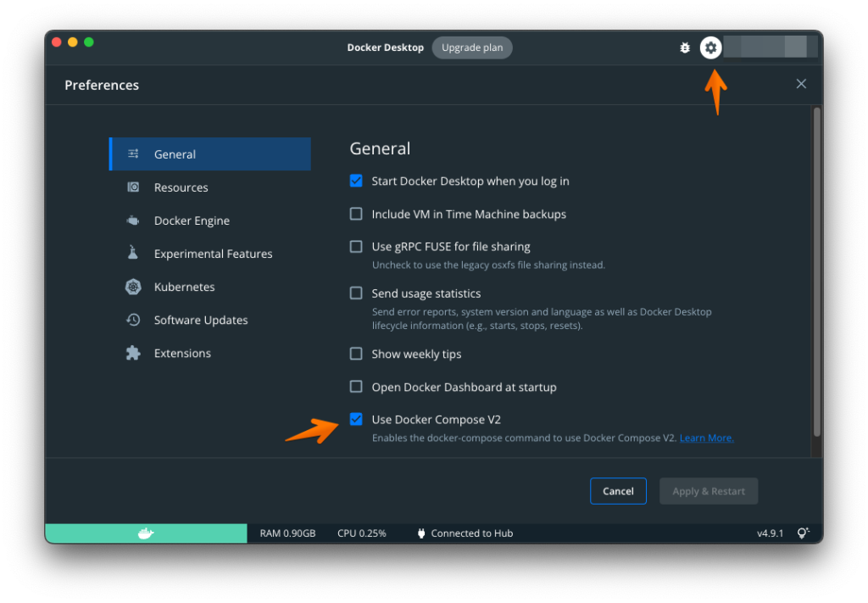Disable Start Docker Desktop when you log in
The width and height of the screenshot is (868, 603).
(356, 181)
